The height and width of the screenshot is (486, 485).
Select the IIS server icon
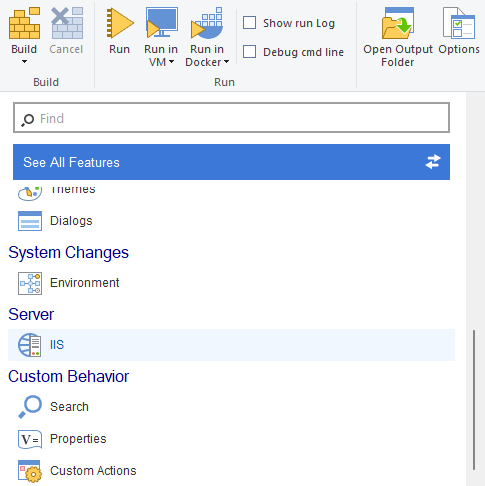[x=30, y=345]
